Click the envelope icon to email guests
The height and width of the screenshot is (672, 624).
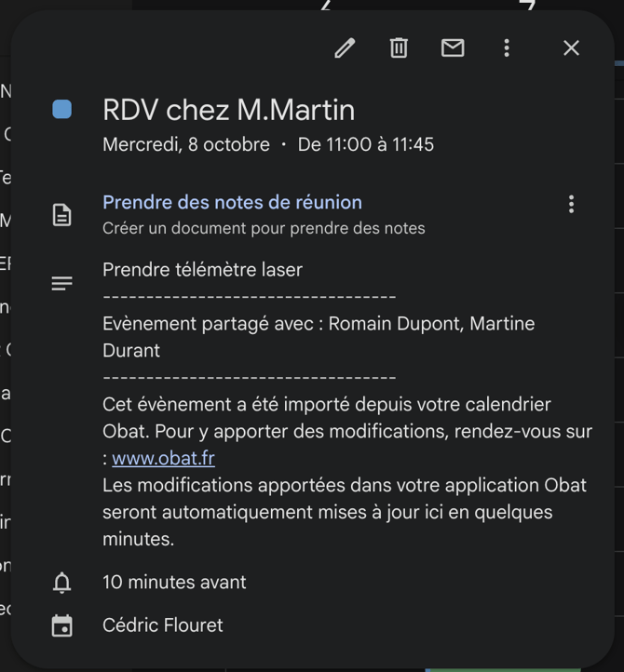click(453, 48)
